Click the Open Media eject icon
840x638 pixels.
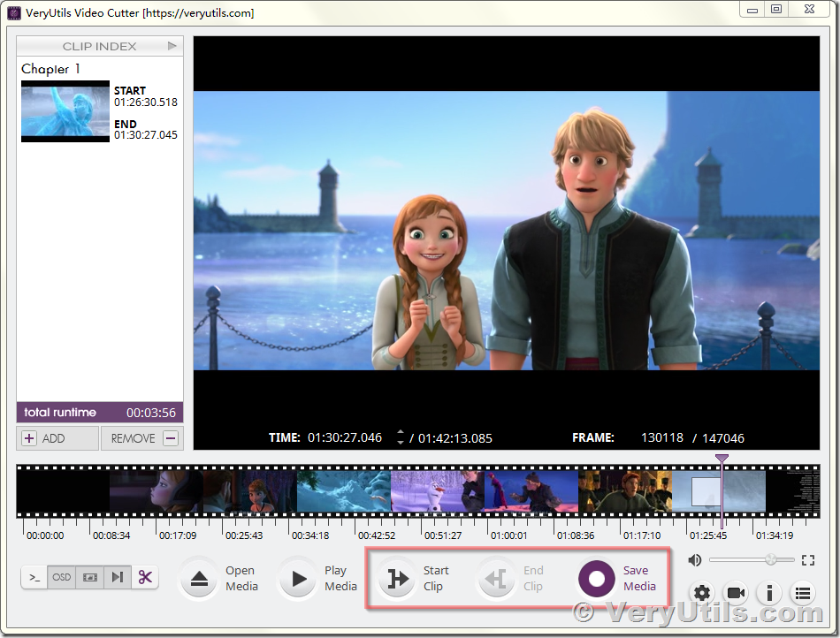point(199,579)
